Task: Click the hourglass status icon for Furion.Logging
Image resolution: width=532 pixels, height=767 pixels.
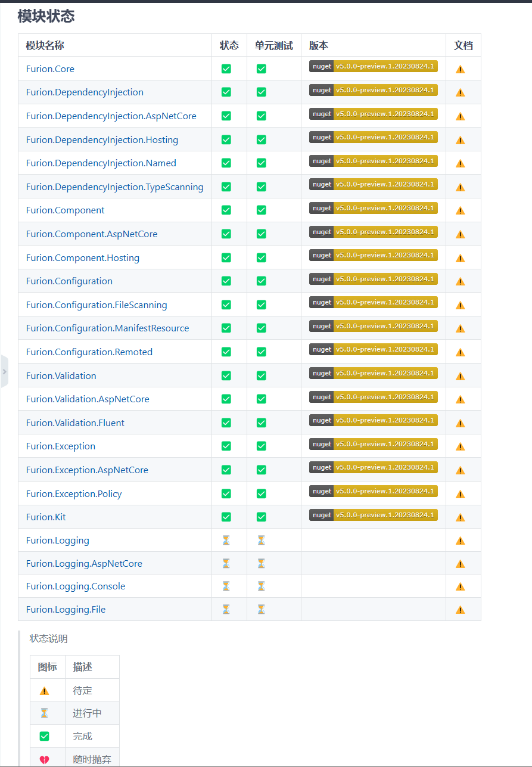Action: [226, 541]
